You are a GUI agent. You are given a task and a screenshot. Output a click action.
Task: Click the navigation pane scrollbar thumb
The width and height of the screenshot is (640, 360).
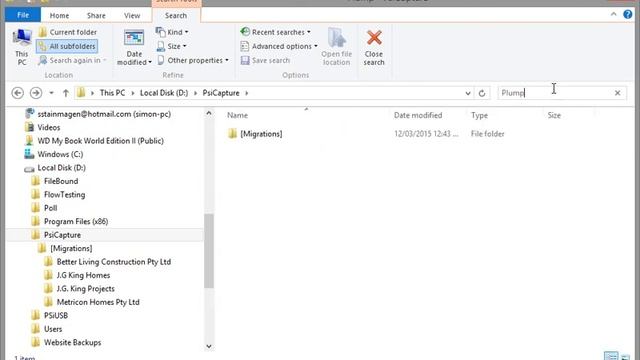click(x=209, y=251)
